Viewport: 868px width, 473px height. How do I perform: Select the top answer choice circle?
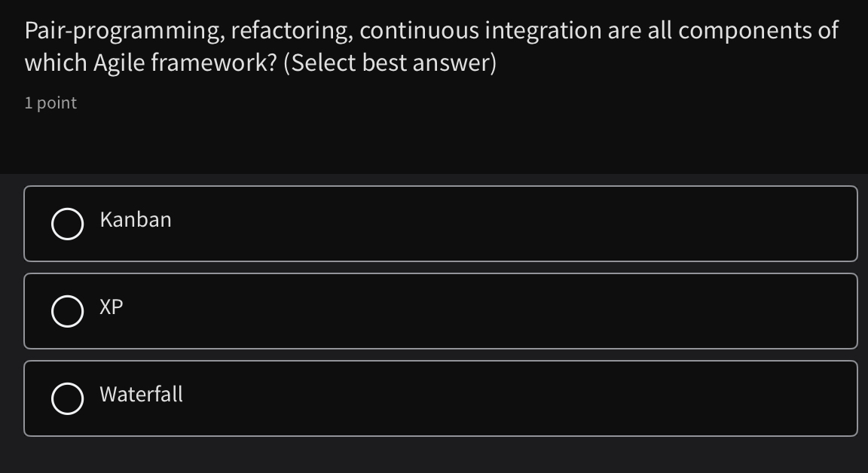point(67,223)
